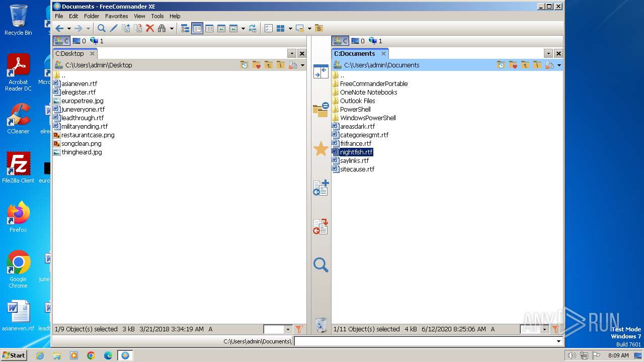Click the red move icon in middle bar
The width and height of the screenshot is (644, 362).
tap(320, 226)
